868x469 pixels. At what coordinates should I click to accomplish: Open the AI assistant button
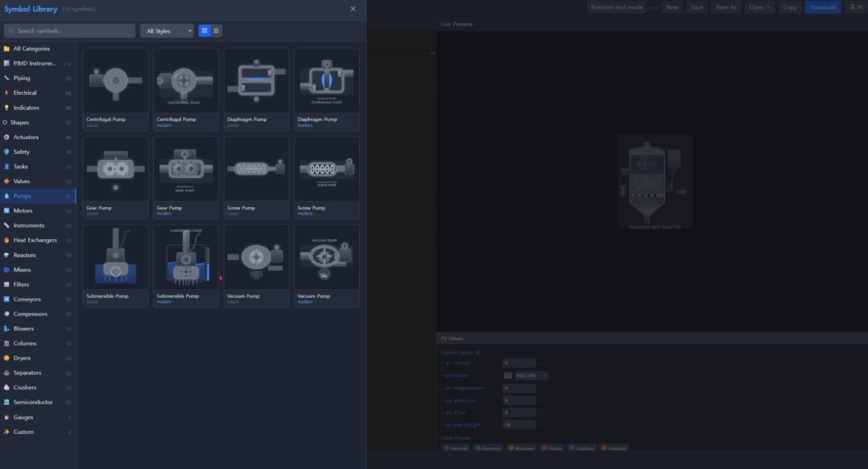856,7
